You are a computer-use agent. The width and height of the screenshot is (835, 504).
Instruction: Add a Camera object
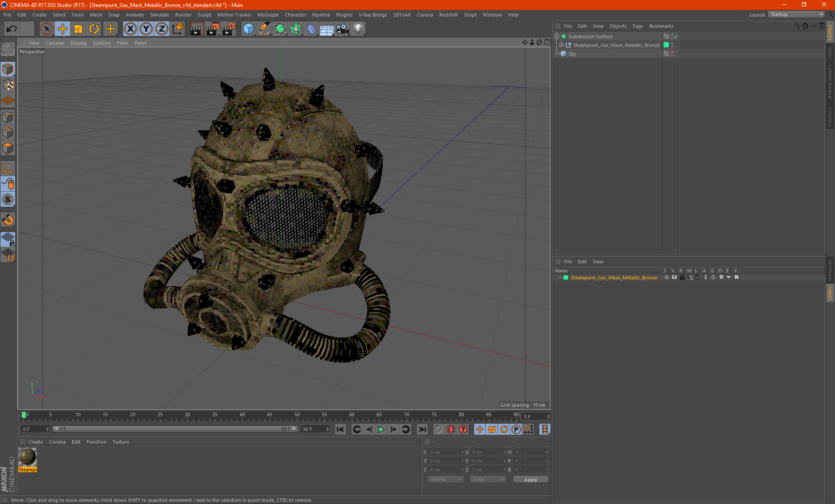click(x=342, y=29)
